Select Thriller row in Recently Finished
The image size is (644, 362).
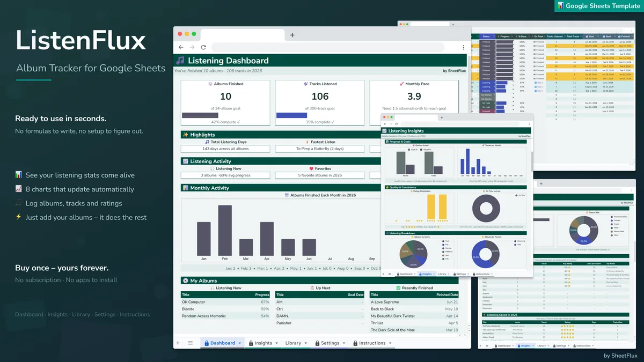click(x=414, y=323)
